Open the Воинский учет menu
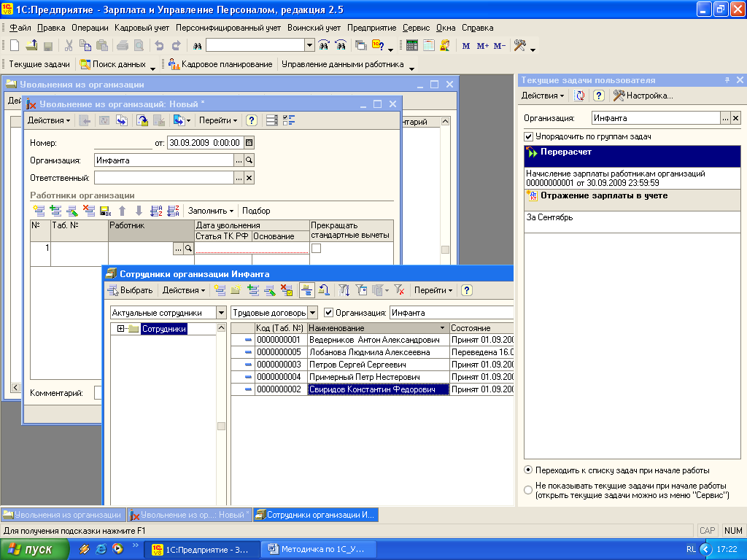The image size is (747, 560). (314, 28)
